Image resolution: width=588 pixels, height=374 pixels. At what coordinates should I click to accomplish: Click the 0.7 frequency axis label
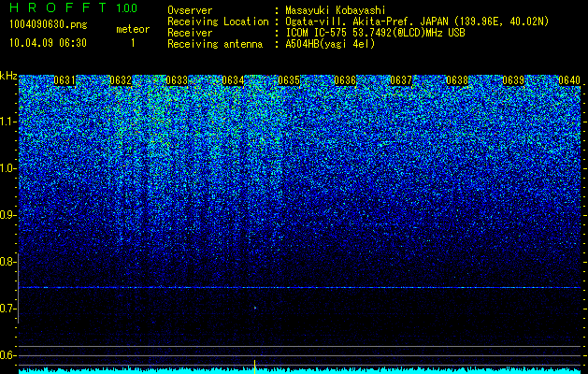click(8, 309)
